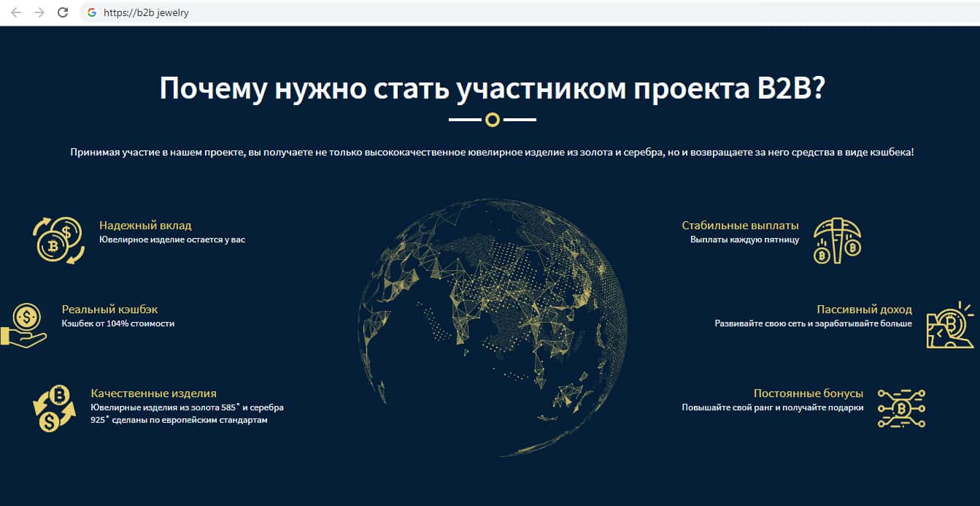Click the bitcoin and dollar swap arrows icon

[x=55, y=409]
